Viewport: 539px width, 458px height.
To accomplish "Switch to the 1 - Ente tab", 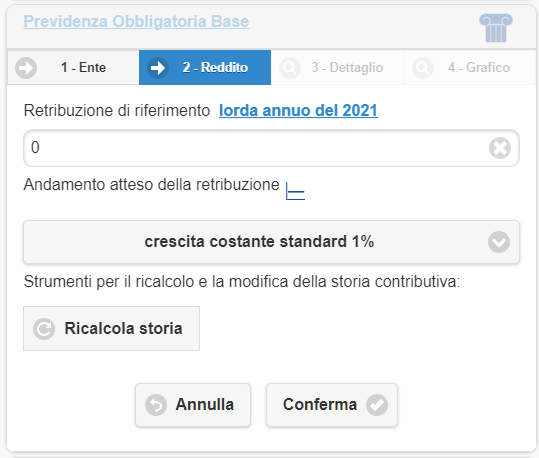I will click(73, 67).
